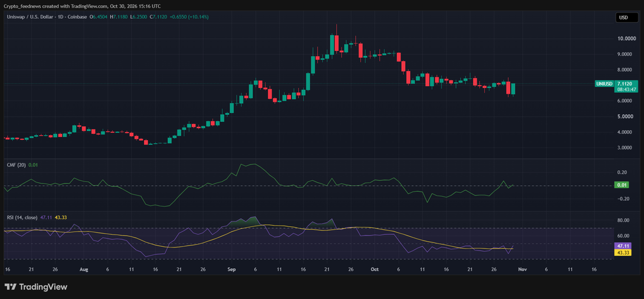
Task: Click the open price value 6.4504
Action: click(x=100, y=17)
